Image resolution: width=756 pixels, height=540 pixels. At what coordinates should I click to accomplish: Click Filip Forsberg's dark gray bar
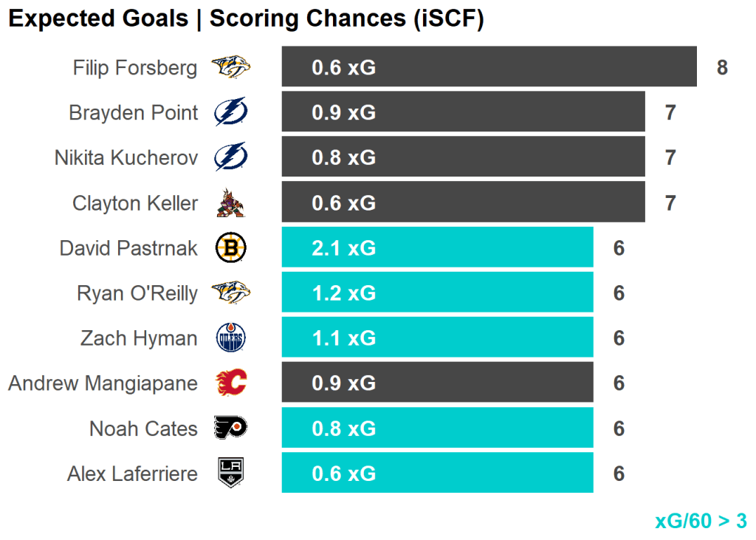click(x=517, y=67)
